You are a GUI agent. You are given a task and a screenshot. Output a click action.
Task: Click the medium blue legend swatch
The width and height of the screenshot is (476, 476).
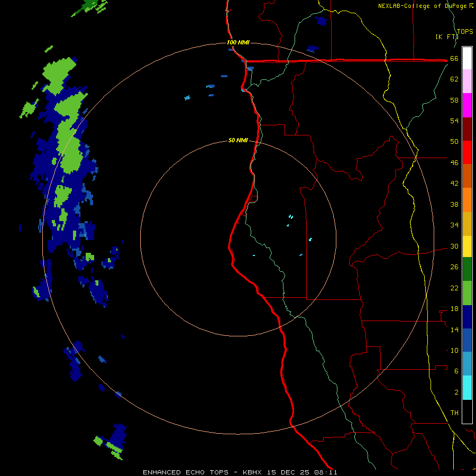pyautogui.click(x=467, y=340)
